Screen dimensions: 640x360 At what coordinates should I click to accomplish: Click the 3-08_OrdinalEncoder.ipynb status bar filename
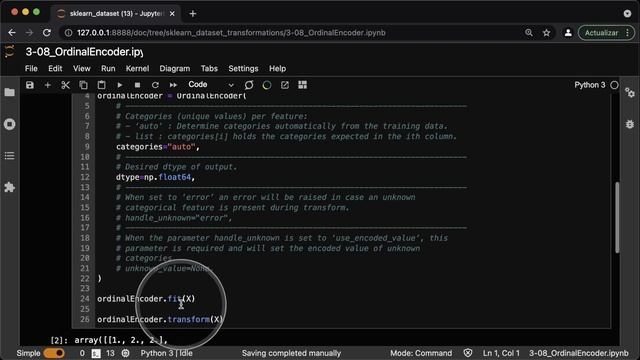(579, 353)
